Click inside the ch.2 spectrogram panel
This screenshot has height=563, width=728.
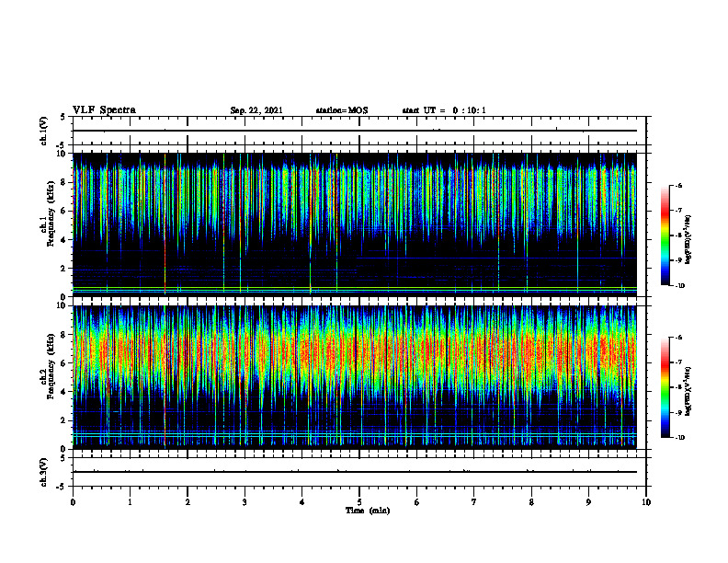click(355, 377)
